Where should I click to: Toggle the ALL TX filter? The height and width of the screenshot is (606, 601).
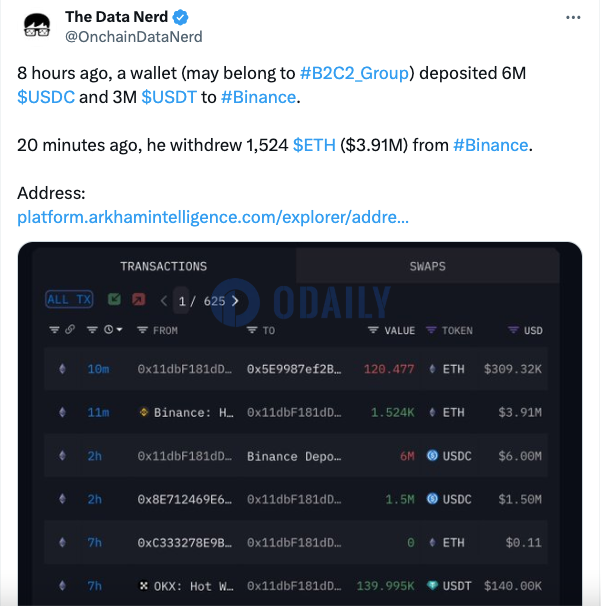tap(71, 299)
